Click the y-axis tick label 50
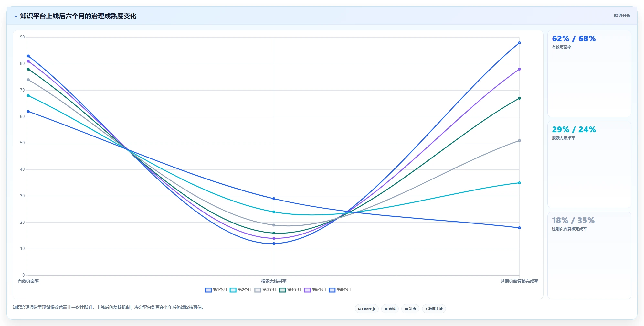 pos(22,143)
